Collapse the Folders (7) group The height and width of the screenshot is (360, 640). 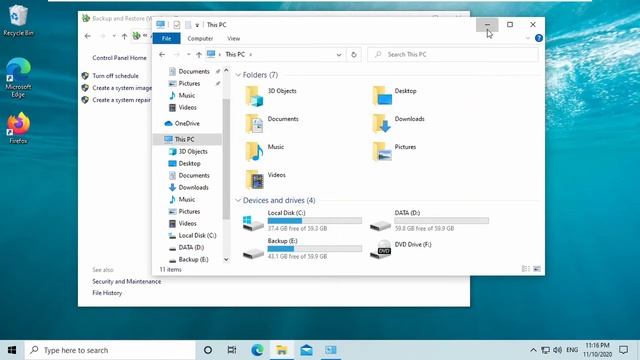pyautogui.click(x=238, y=75)
